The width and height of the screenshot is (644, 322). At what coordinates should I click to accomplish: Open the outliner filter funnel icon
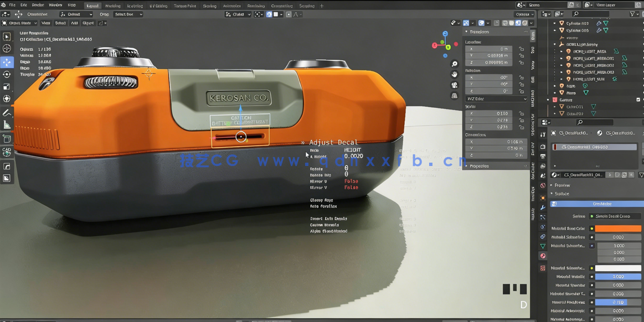pyautogui.click(x=632, y=13)
